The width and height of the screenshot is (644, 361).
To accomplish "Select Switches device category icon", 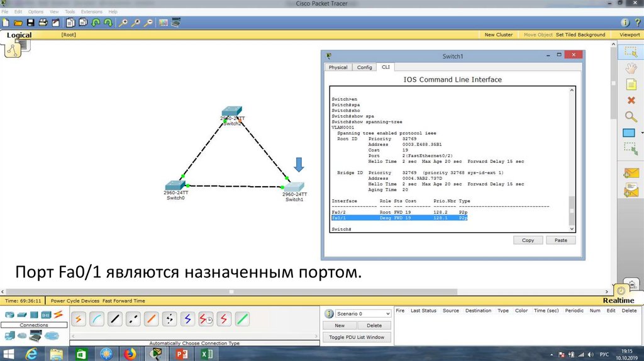I will tap(22, 315).
